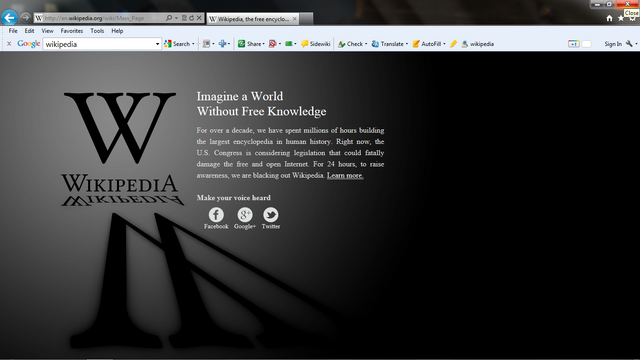The width and height of the screenshot is (640, 360).
Task: Click the Google news toolbar icon
Action: click(207, 44)
